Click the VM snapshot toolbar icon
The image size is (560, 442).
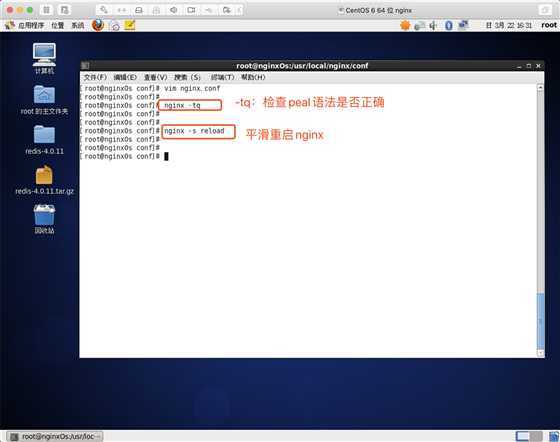[65, 10]
